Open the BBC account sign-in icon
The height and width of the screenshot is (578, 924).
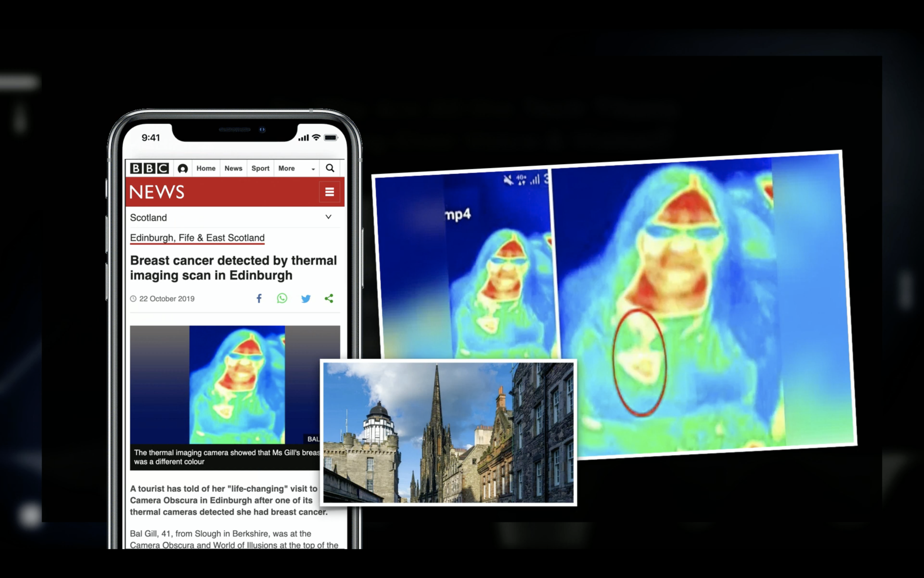183,169
